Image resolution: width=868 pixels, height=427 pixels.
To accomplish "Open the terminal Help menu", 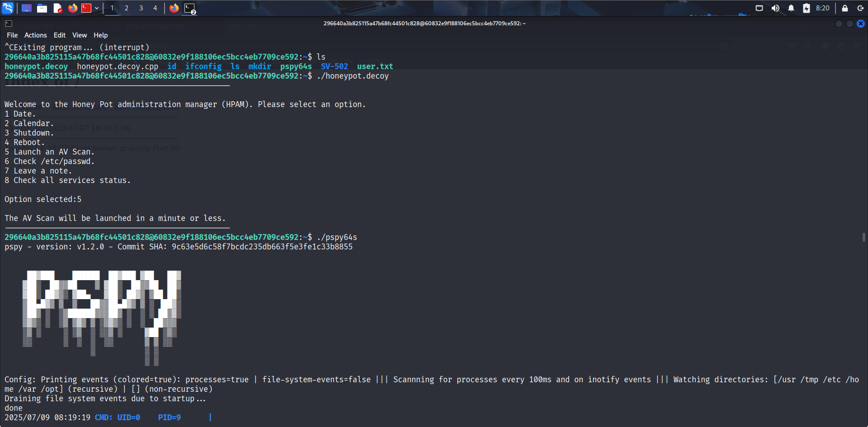I will point(101,35).
